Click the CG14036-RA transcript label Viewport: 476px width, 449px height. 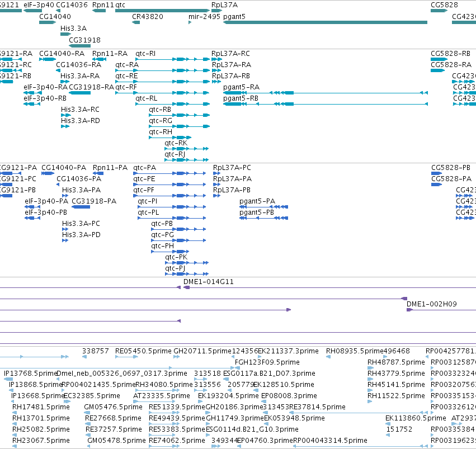click(x=79, y=65)
